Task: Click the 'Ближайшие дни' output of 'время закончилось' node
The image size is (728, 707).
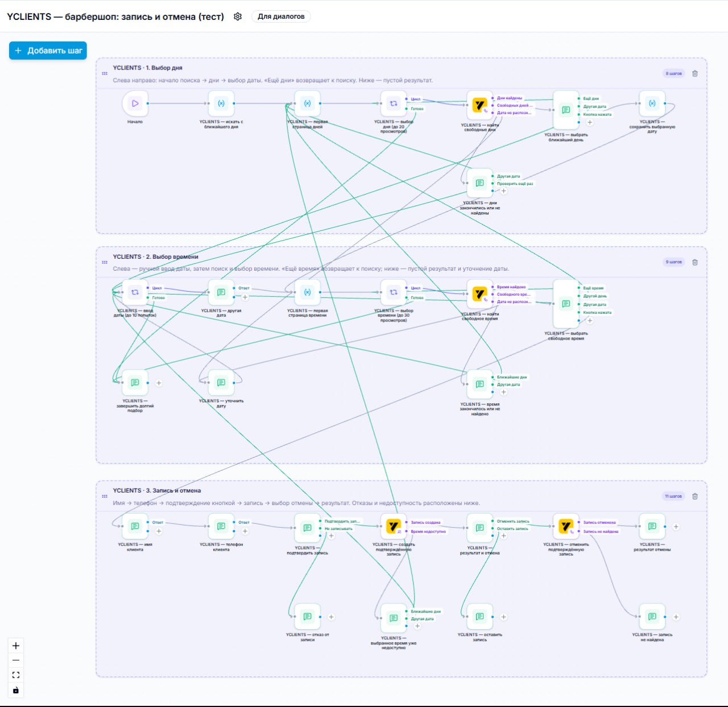Action: click(512, 377)
